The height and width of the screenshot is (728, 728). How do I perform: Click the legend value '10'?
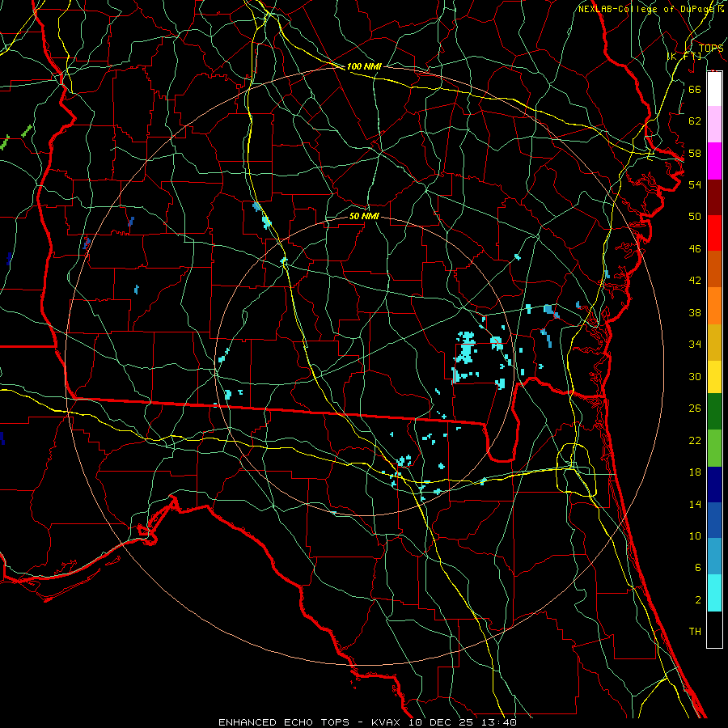coord(695,536)
